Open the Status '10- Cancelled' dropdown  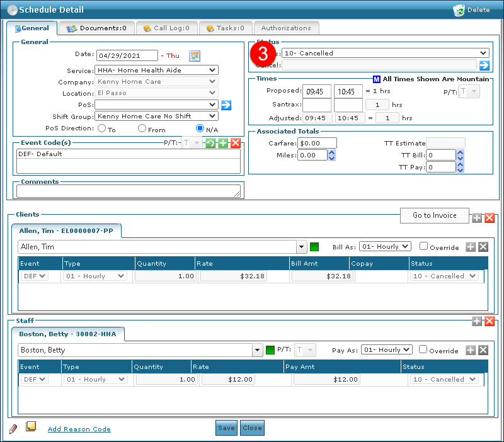click(x=385, y=53)
